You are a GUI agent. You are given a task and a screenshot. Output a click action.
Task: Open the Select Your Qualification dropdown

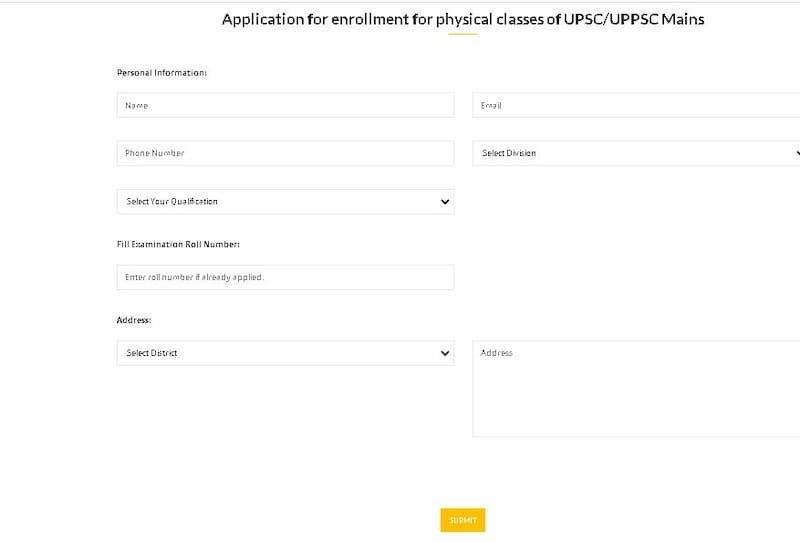click(x=285, y=202)
